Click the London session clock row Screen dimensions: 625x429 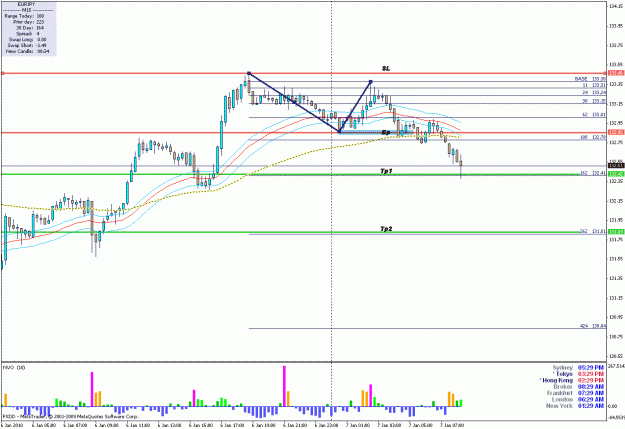578,399
